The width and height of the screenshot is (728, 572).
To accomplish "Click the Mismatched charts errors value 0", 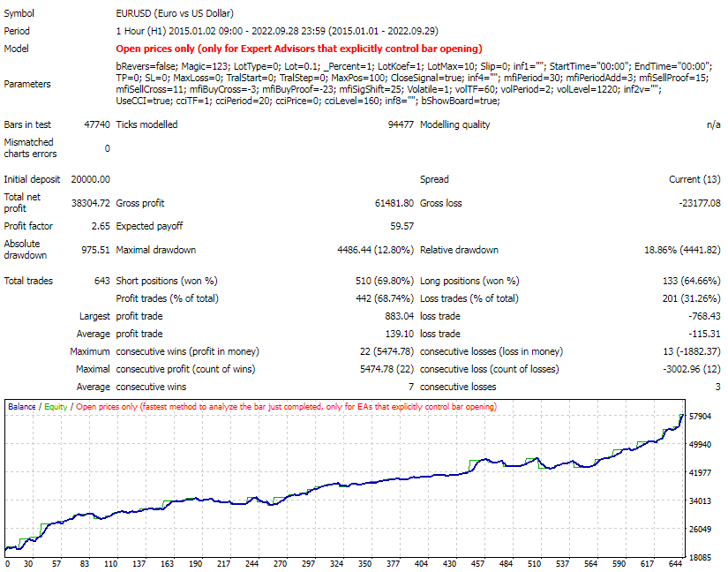I will [108, 148].
